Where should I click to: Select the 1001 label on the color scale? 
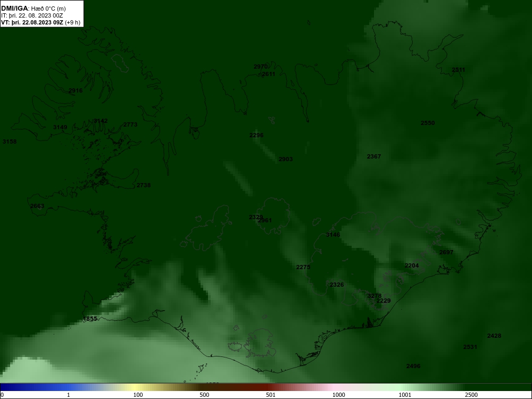click(x=405, y=395)
